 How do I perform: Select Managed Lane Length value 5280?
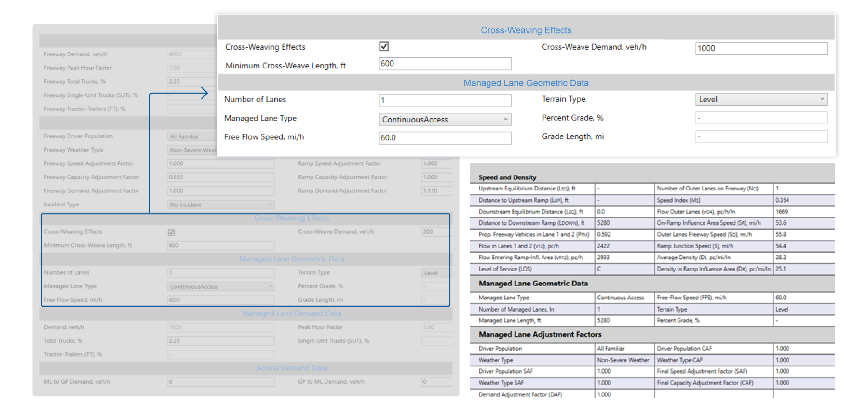(603, 321)
